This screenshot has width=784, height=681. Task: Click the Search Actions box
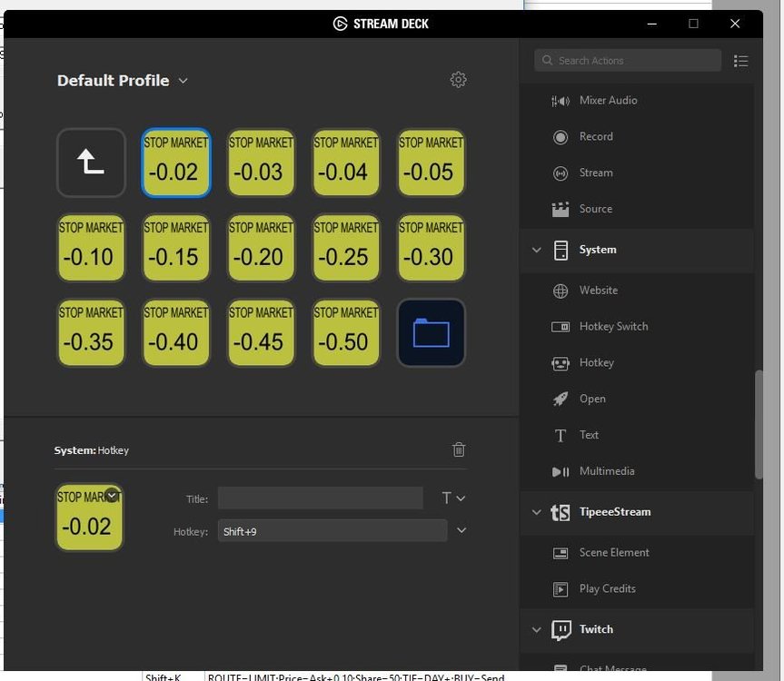[x=627, y=61]
